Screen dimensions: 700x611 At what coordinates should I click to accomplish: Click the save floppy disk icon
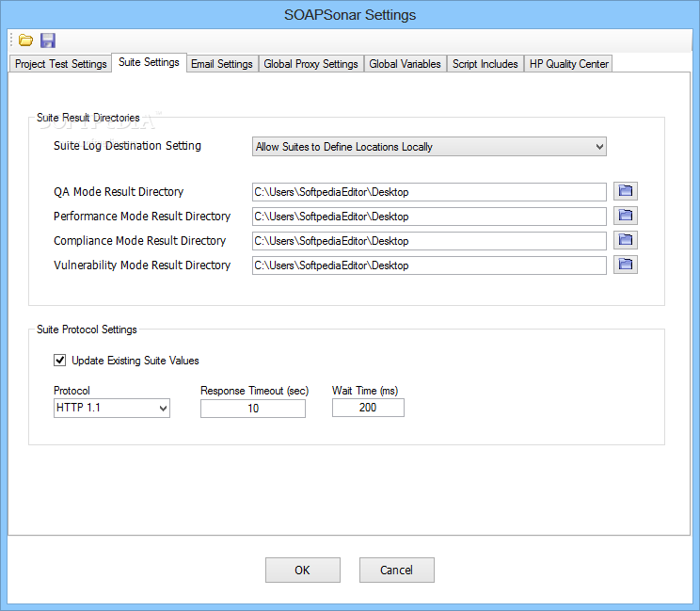pyautogui.click(x=48, y=40)
